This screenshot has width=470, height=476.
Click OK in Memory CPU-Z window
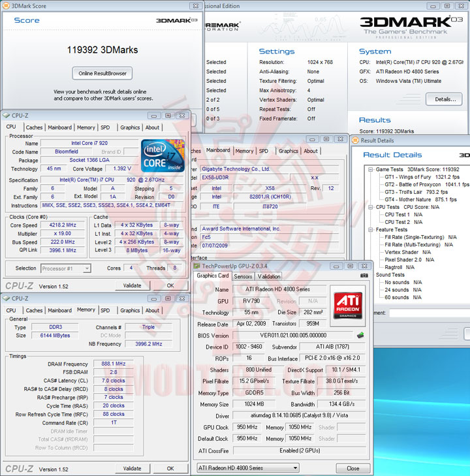(x=170, y=468)
